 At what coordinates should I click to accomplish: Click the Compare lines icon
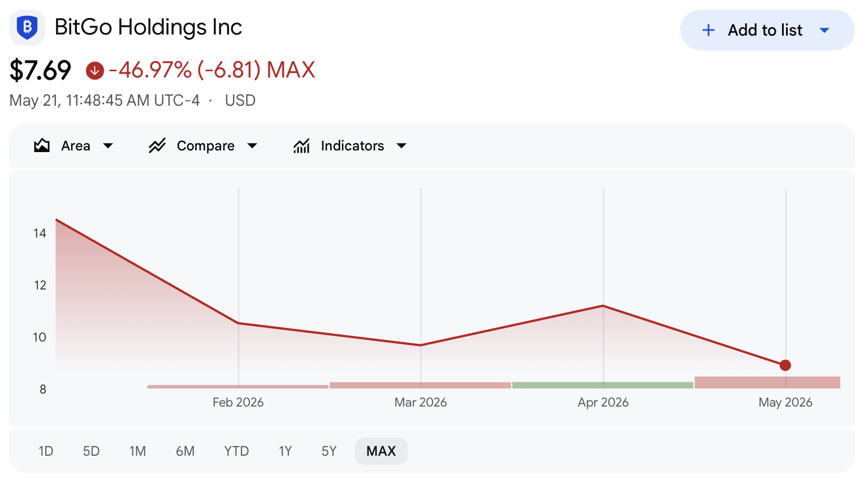[x=157, y=146]
